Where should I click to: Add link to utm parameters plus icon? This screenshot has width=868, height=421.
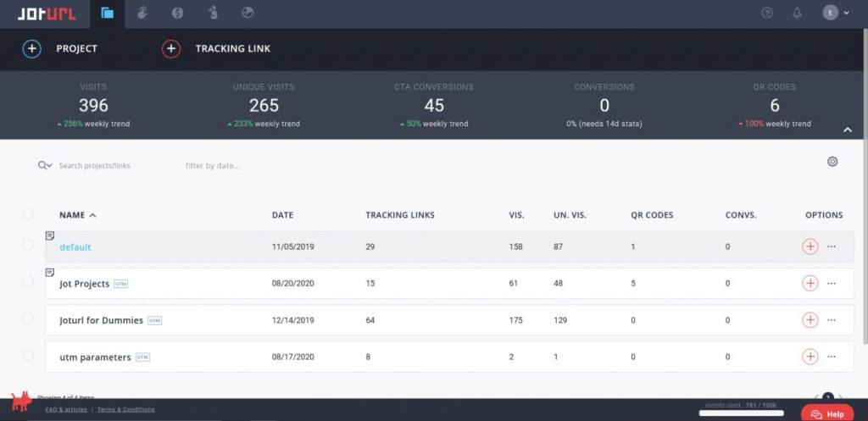[x=810, y=357]
